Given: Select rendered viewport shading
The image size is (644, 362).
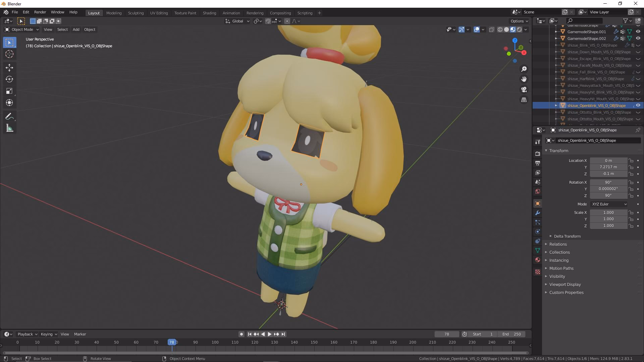Looking at the screenshot, I should [519, 29].
